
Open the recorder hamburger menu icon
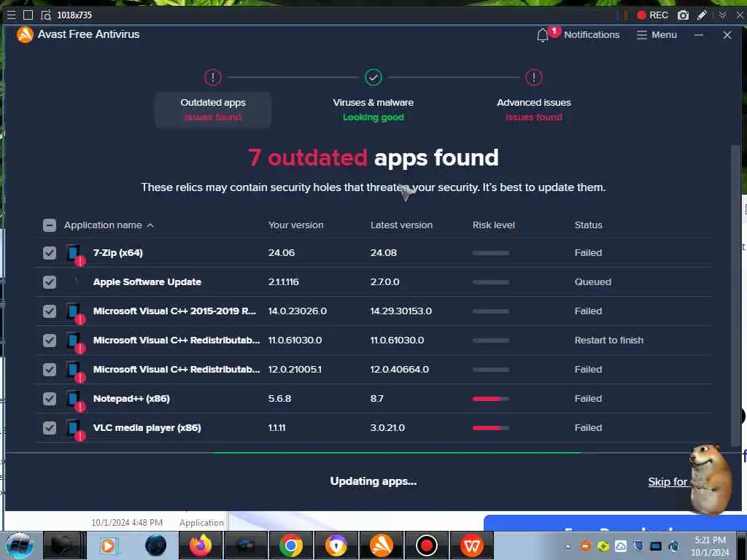(x=11, y=15)
